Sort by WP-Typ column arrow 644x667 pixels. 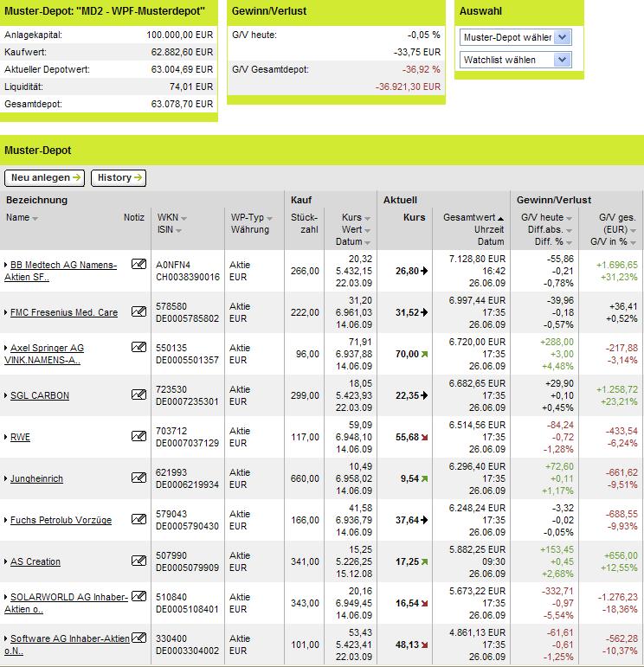pyautogui.click(x=269, y=218)
